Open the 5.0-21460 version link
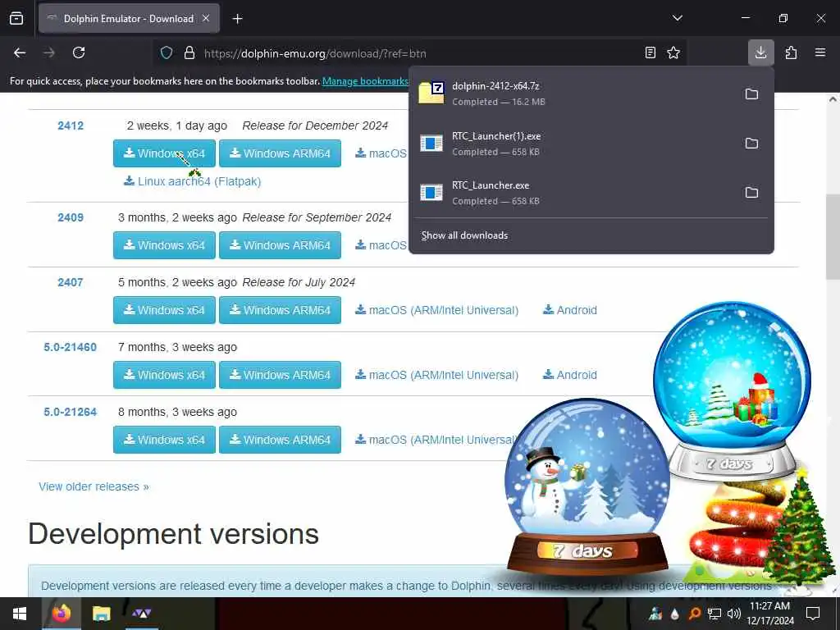Viewport: 840px width, 630px height. (x=71, y=347)
